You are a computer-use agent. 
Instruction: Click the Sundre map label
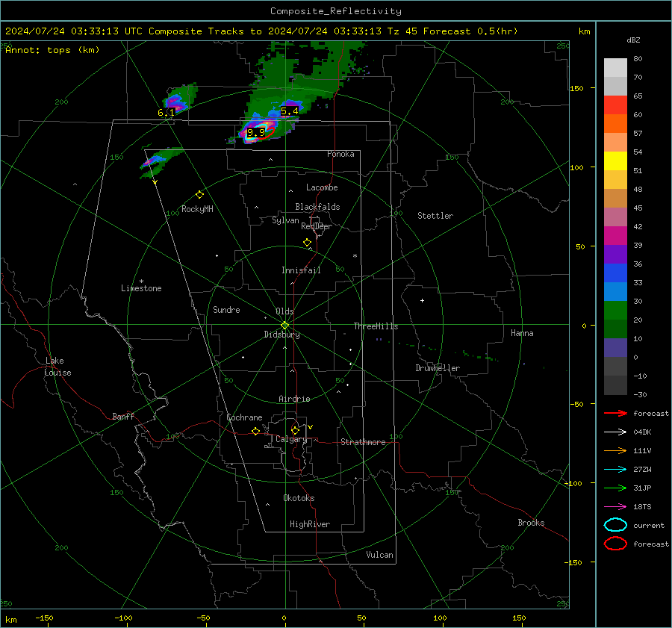tap(226, 310)
